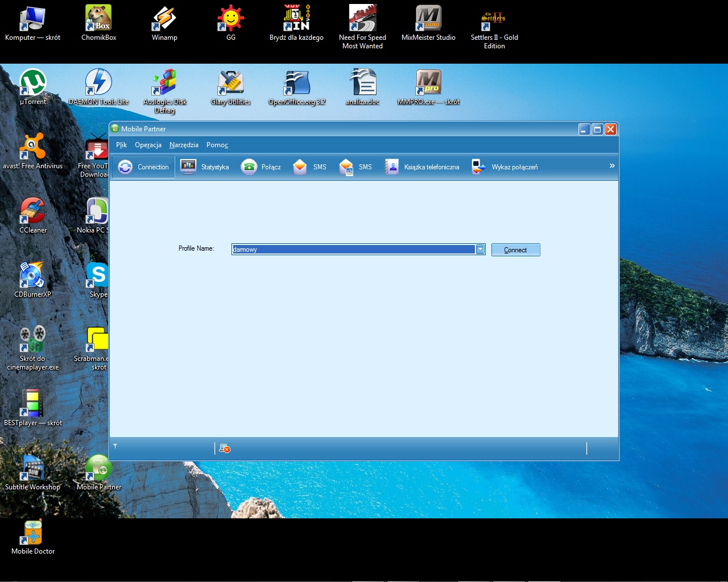Click the signal strength antenna icon

[115, 446]
